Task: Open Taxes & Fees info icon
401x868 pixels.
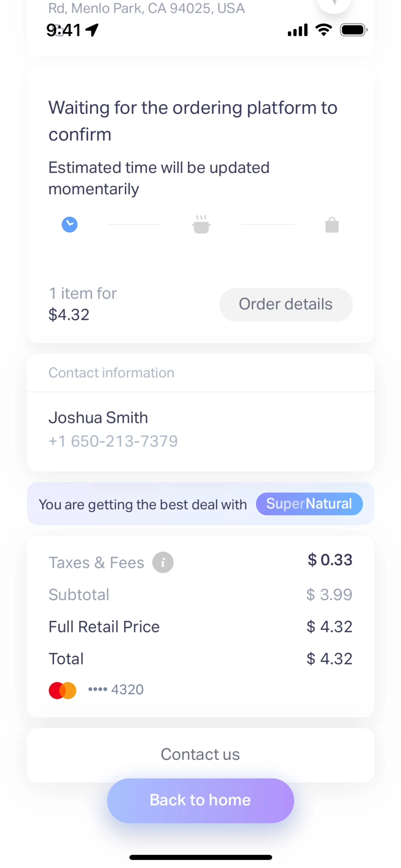Action: pos(163,562)
